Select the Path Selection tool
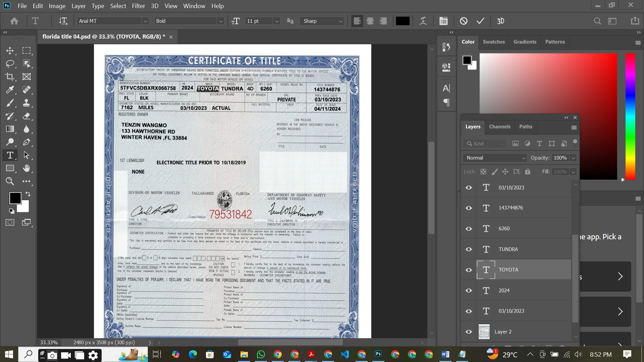This screenshot has height=362, width=644. point(27,155)
